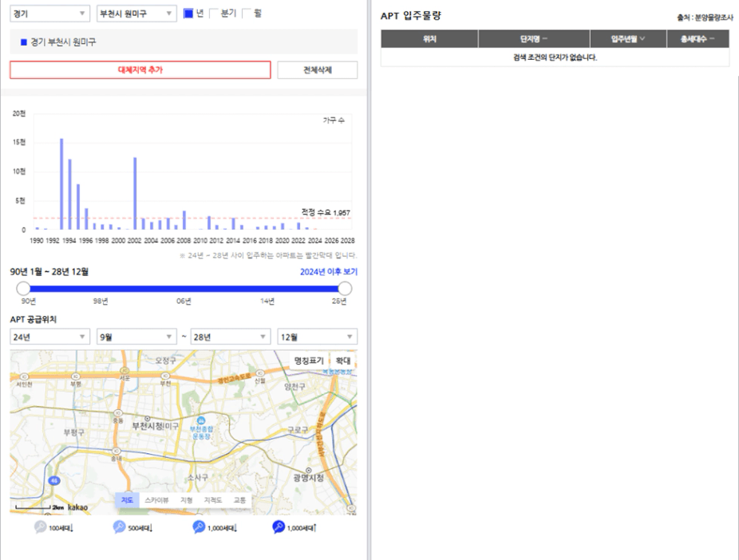Switch map to 지형 tab
Screen dimensions: 739x560
(187, 500)
